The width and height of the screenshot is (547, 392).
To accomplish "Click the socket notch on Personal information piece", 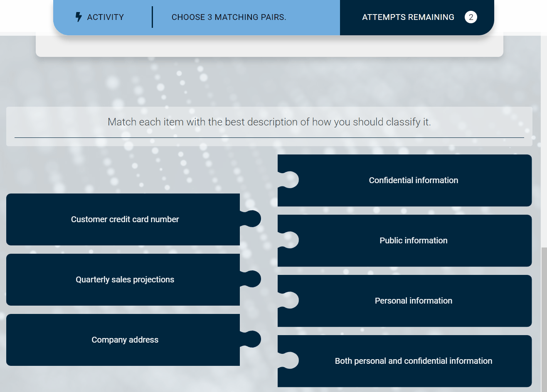I will tap(289, 300).
